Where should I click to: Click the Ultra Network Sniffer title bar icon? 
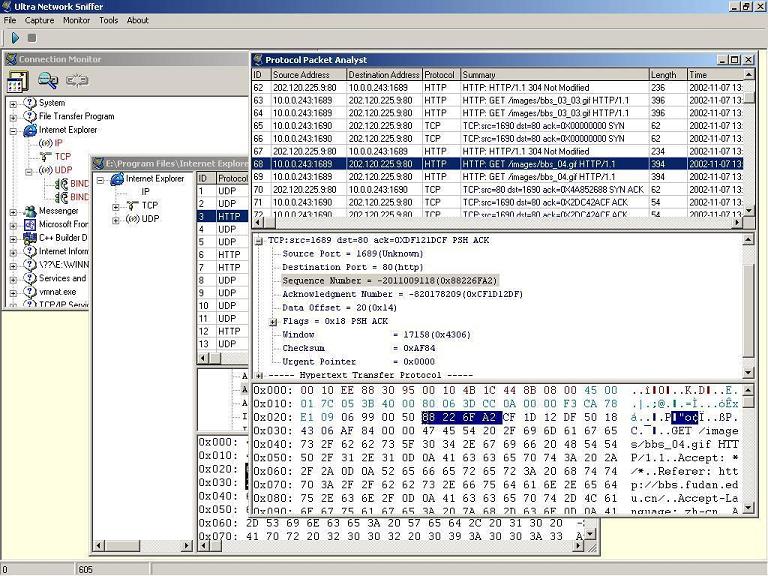(x=7, y=6)
